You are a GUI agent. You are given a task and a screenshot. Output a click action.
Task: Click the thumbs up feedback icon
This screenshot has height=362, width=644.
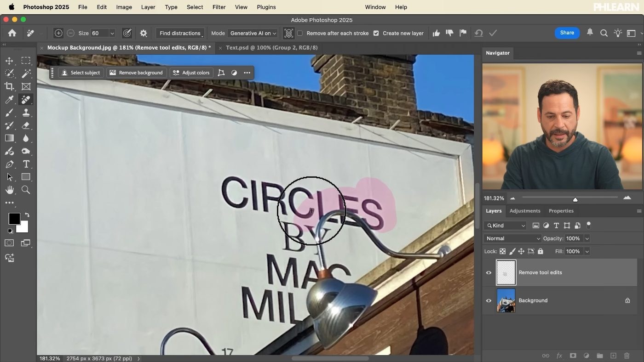point(436,33)
